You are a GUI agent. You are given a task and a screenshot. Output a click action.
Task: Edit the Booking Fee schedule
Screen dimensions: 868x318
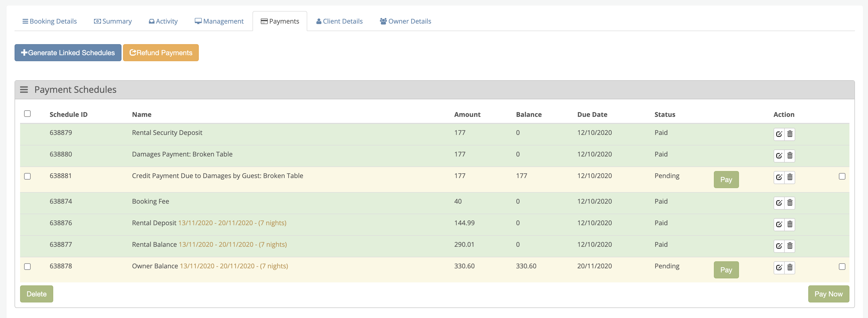click(779, 203)
